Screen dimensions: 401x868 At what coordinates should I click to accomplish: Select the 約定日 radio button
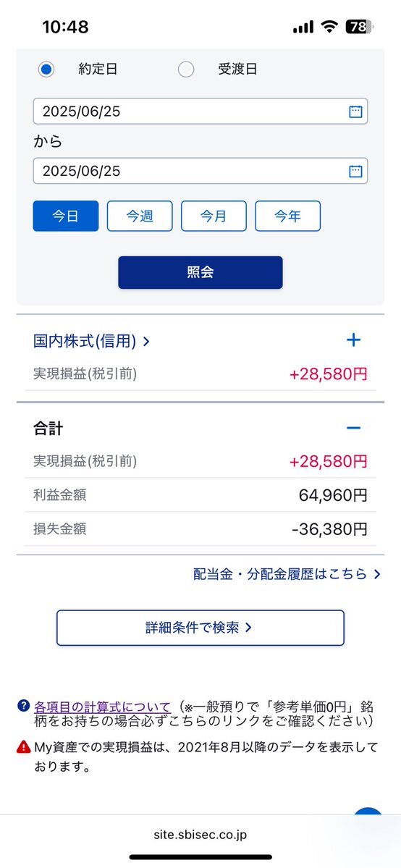point(46,69)
